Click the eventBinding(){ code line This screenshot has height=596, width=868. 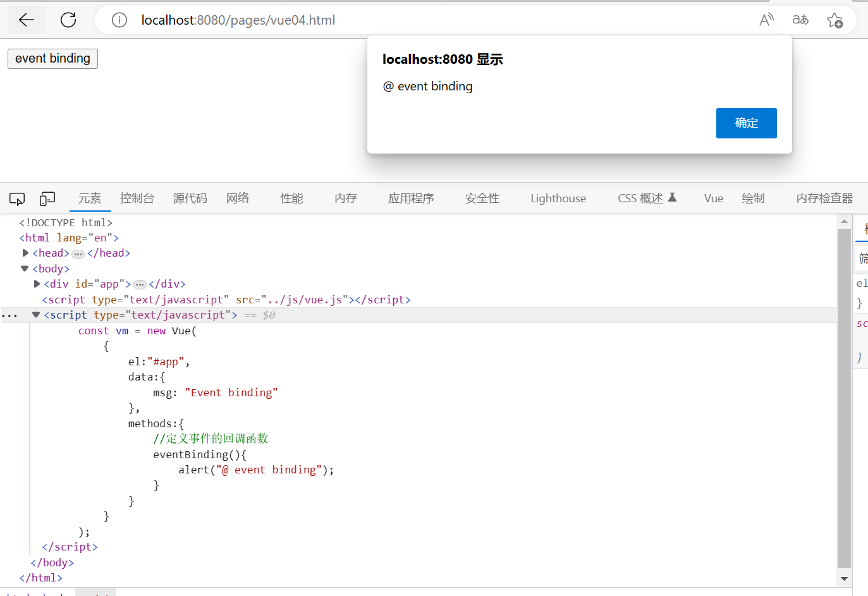tap(200, 454)
